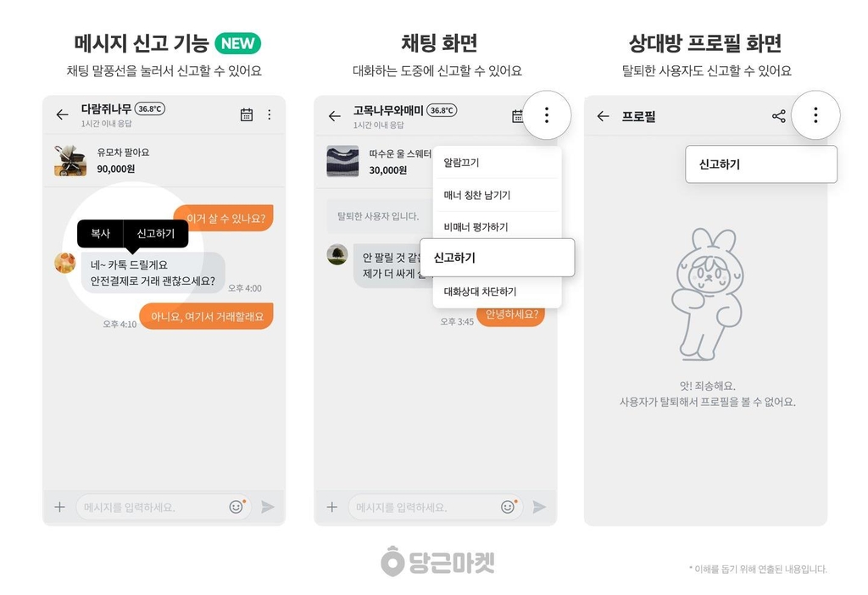
Task: Choose 대화상대 차단하기 menu entry
Action: coord(497,292)
